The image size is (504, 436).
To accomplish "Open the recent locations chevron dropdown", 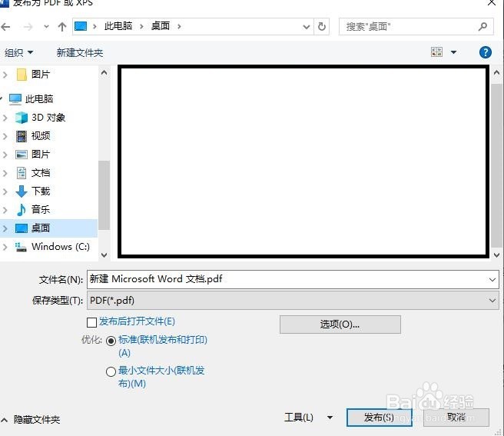I will point(46,27).
